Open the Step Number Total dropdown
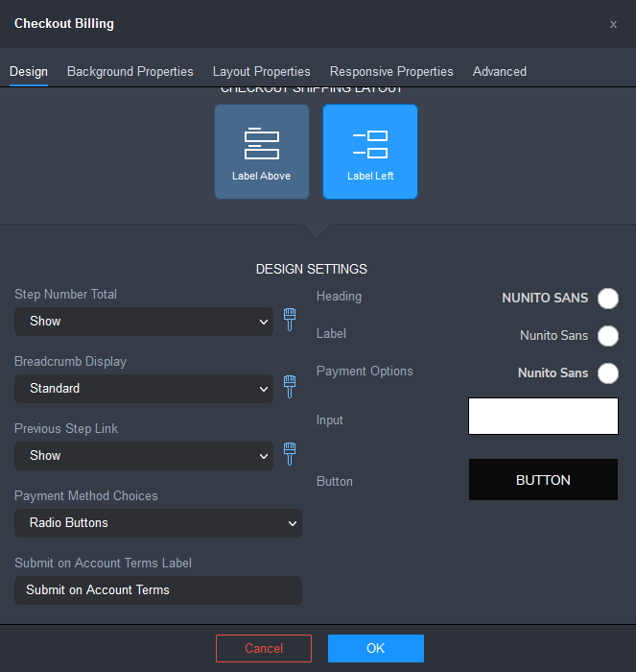 point(144,322)
